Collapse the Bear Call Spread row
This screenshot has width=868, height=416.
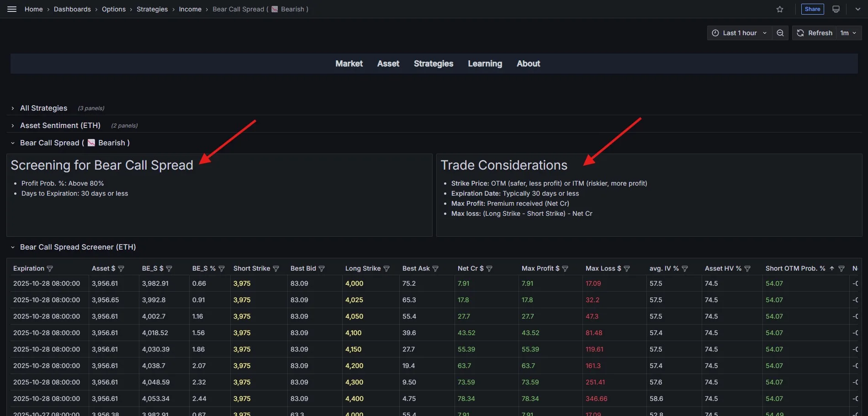tap(13, 143)
